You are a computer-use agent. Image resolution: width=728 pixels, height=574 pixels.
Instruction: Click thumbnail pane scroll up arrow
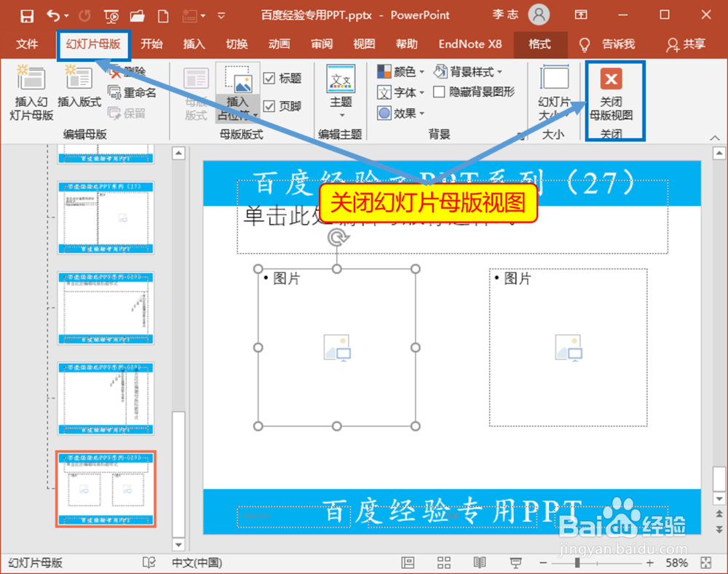(178, 153)
